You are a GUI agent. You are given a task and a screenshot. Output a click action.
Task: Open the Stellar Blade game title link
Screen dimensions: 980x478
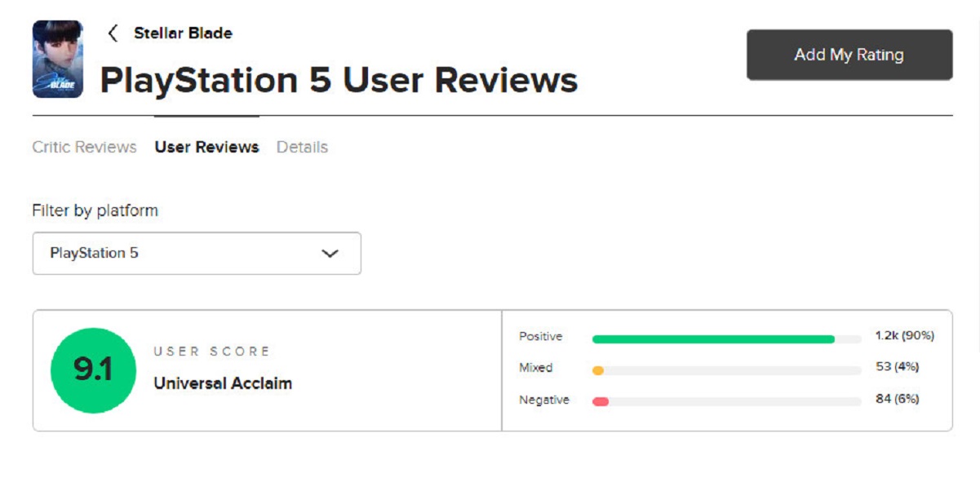(x=183, y=33)
